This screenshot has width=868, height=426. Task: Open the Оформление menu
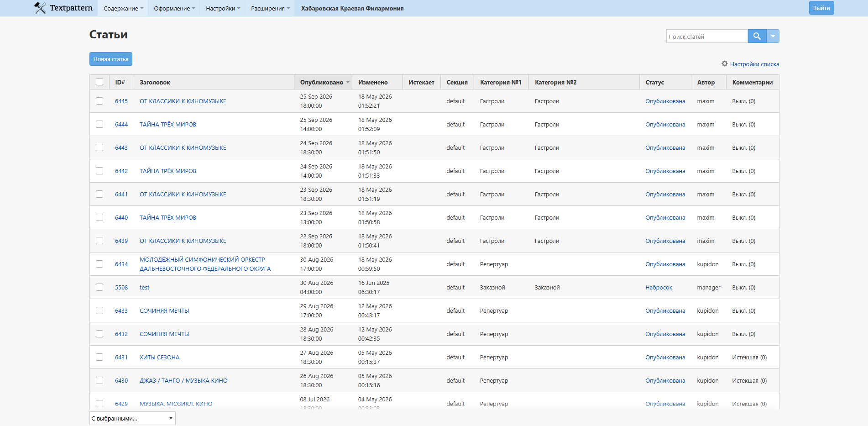174,8
